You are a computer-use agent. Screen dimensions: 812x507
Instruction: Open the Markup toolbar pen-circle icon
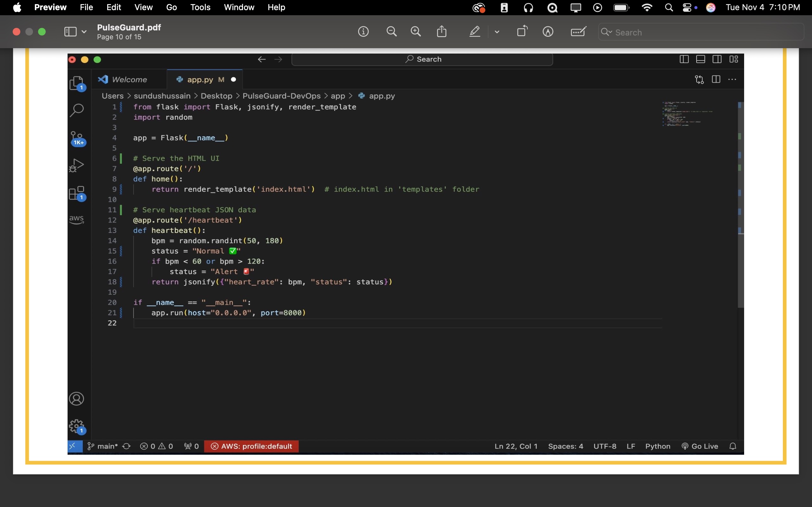(x=548, y=32)
